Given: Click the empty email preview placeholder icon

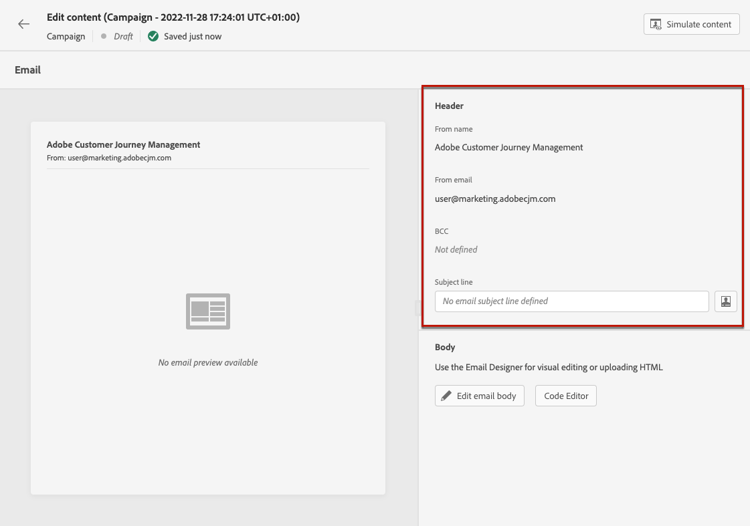Looking at the screenshot, I should (208, 311).
